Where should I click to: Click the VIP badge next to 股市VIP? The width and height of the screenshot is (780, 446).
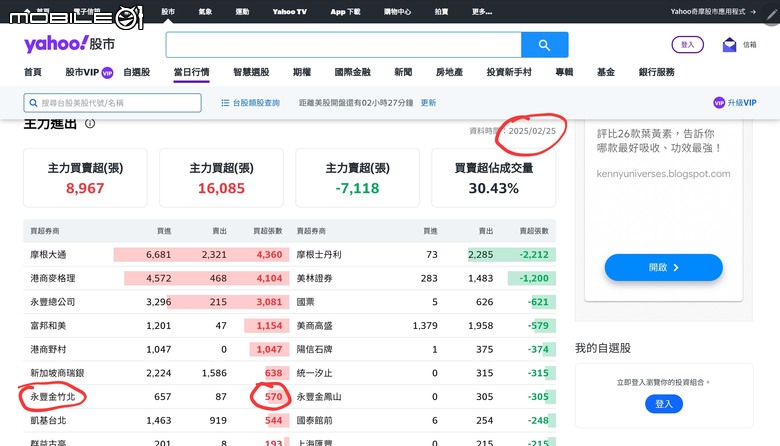point(107,73)
